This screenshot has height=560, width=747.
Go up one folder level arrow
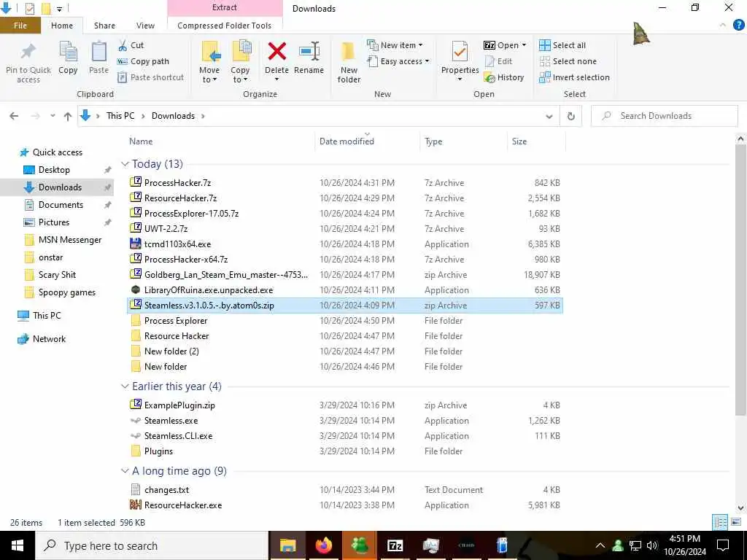68,116
